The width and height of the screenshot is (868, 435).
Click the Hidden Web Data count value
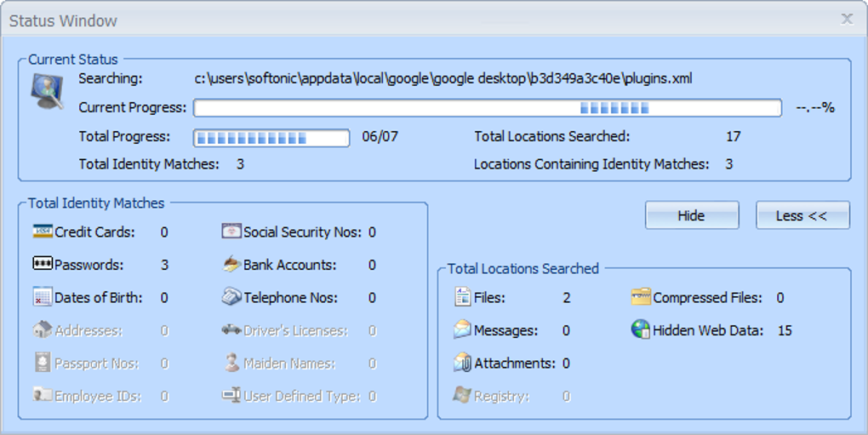coord(784,330)
